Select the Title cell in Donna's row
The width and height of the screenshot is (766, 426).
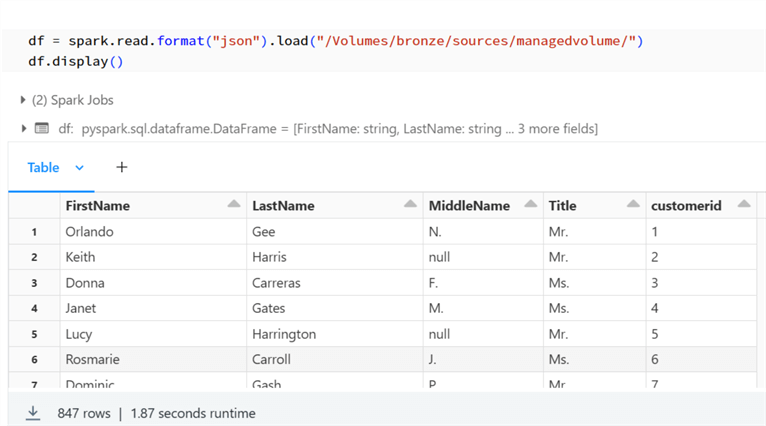click(x=595, y=283)
